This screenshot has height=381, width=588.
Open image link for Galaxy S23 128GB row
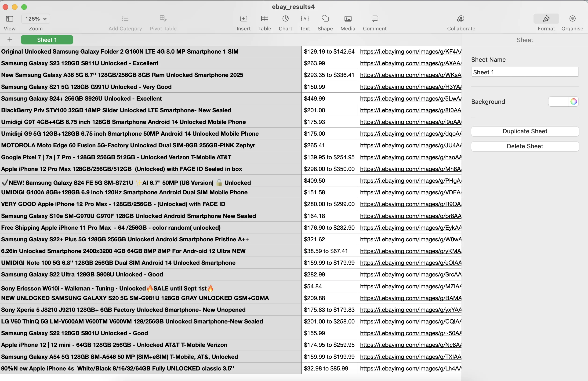click(x=410, y=63)
